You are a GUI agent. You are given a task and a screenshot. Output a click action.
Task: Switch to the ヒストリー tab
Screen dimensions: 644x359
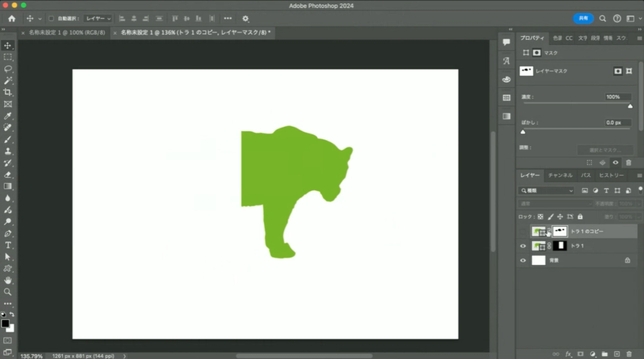click(x=611, y=175)
